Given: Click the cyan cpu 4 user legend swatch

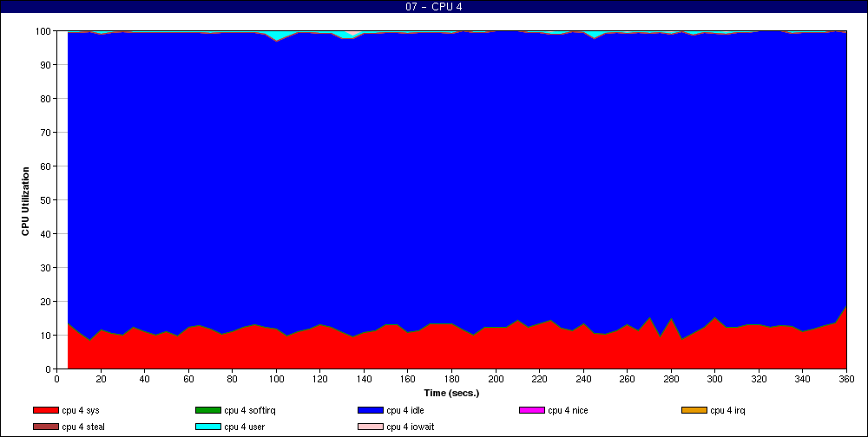Looking at the screenshot, I should point(207,427).
